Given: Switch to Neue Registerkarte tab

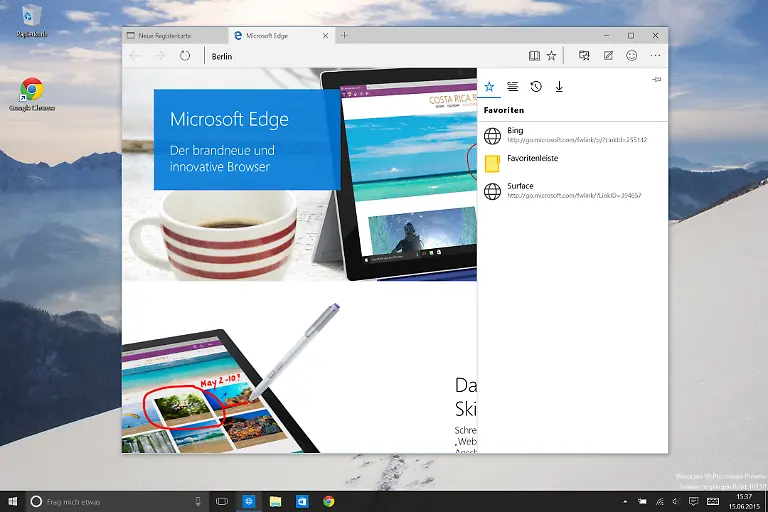Looking at the screenshot, I should (170, 35).
